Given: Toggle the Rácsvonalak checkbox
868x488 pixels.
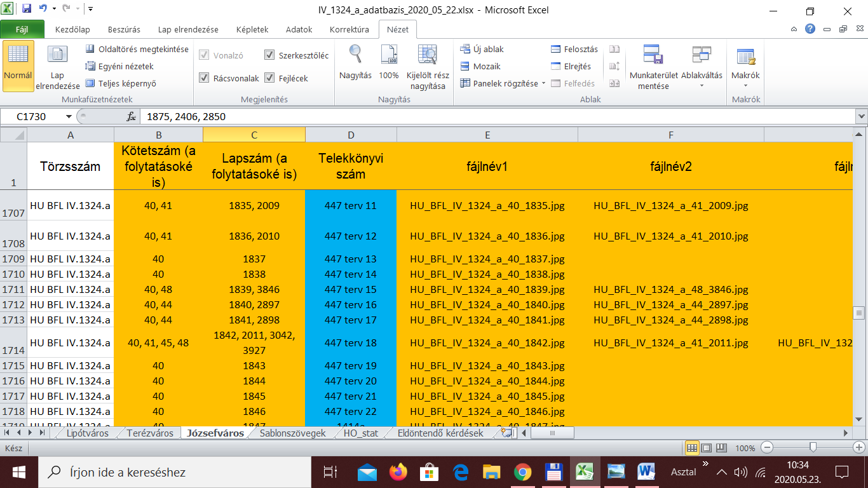Looking at the screenshot, I should coord(204,78).
